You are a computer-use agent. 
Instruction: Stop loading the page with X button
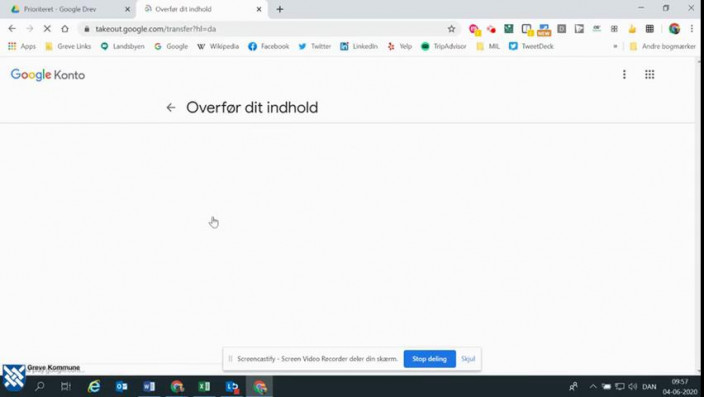click(47, 29)
